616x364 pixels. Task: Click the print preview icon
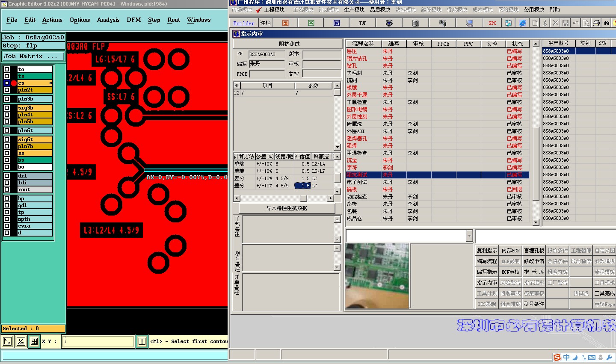[x=586, y=23]
